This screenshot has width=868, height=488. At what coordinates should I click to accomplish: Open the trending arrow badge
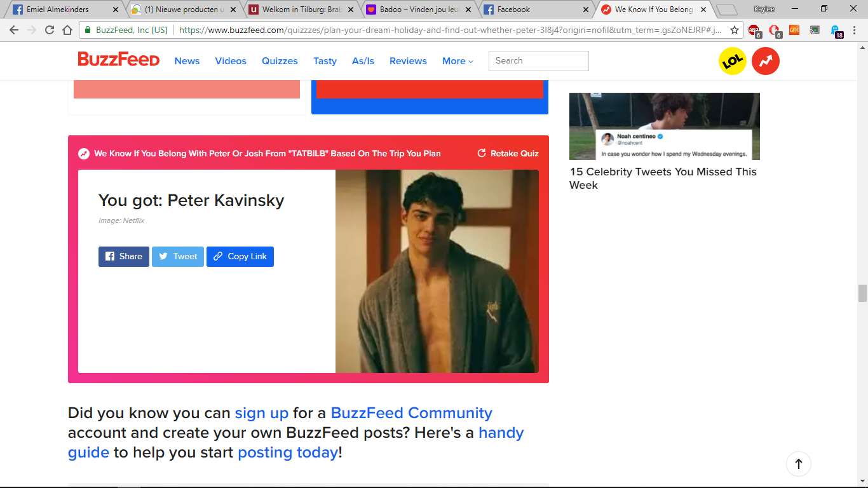click(x=766, y=61)
